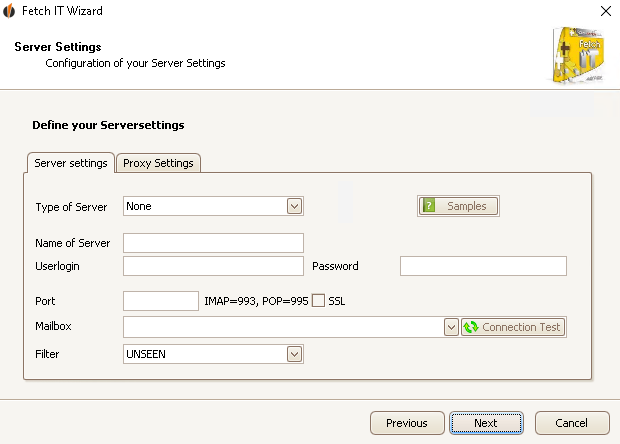Expand the Mailbox dropdown arrow
The height and width of the screenshot is (444, 620).
[451, 327]
